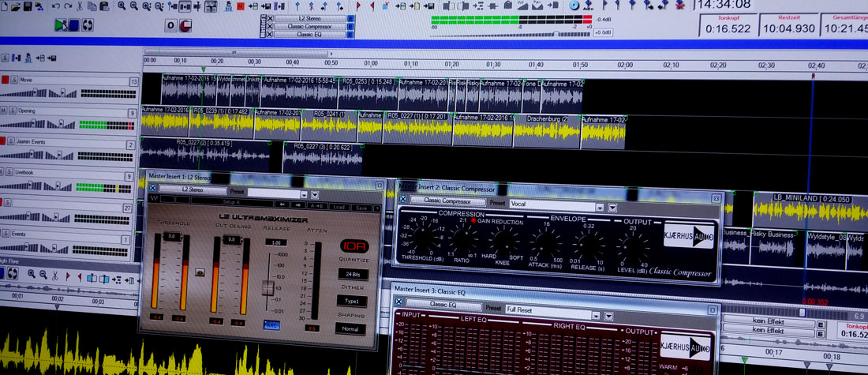Solo the Events track with its S button

[x=6, y=233]
